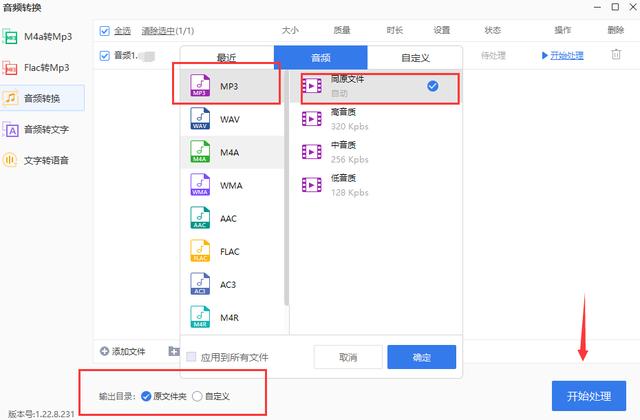The width and height of the screenshot is (640, 420).
Task: Open the M4a转Mp3 sidebar tool icon
Action: pyautogui.click(x=10, y=37)
